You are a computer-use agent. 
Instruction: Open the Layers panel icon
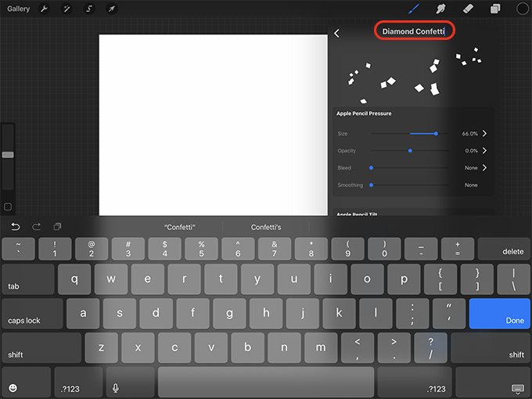point(495,9)
